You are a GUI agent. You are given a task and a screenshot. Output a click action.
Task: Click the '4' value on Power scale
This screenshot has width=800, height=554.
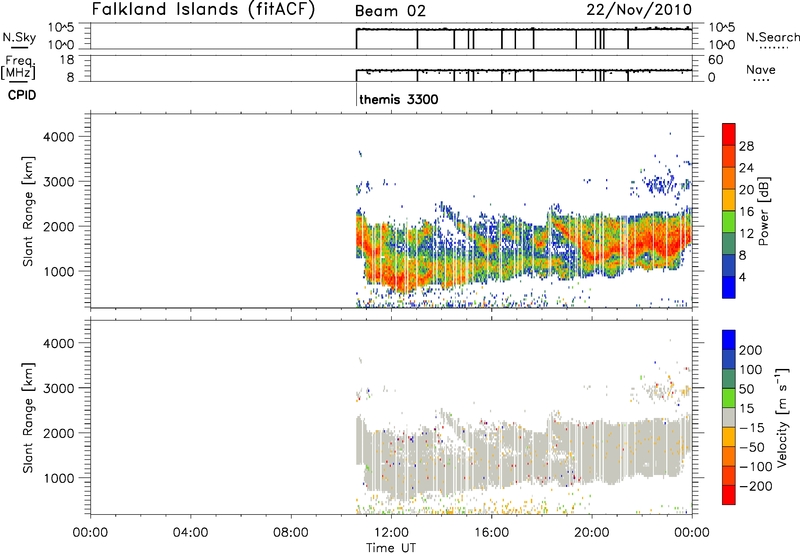742,278
